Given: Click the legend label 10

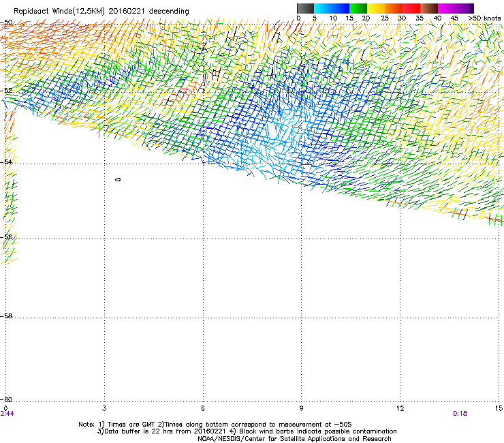Looking at the screenshot, I should tap(333, 18).
